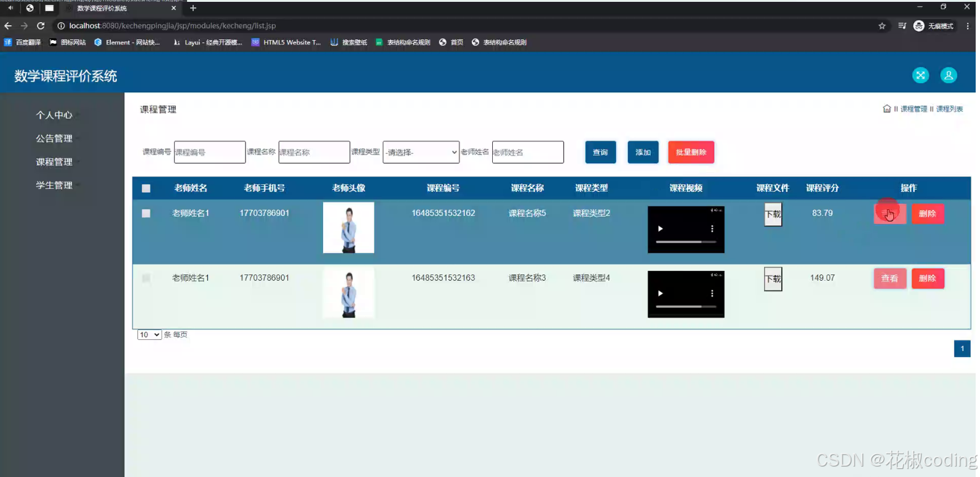Image resolution: width=980 pixels, height=477 pixels.
Task: Click course number 16485351532162
Action: (443, 213)
